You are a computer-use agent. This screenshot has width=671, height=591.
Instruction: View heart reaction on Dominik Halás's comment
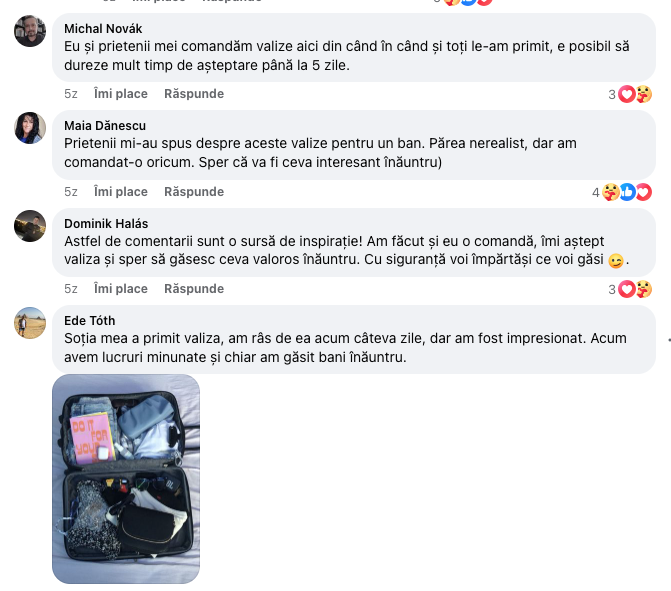627,289
